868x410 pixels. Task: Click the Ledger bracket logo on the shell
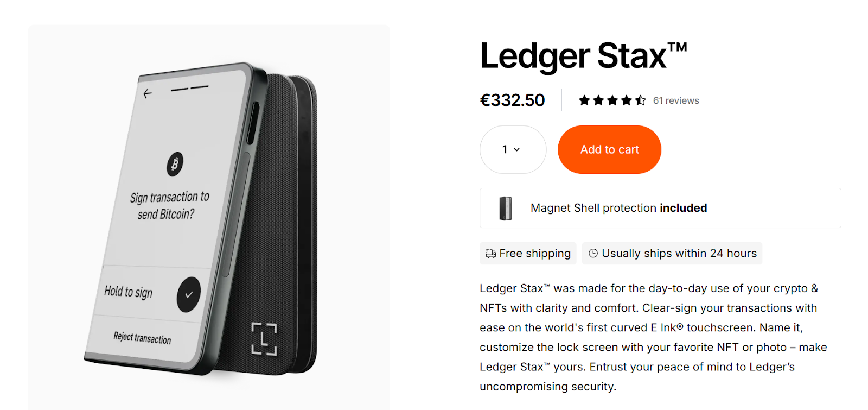264,339
